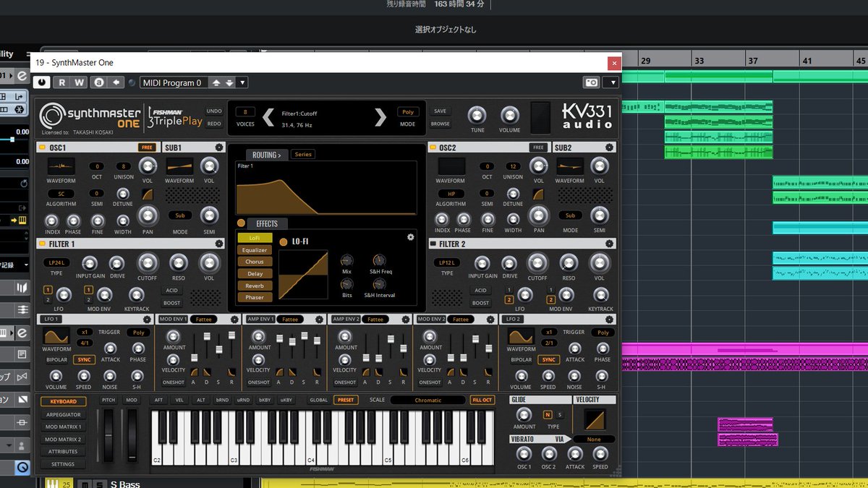Image resolution: width=868 pixels, height=488 pixels.
Task: Open AMP ENV 2 settings gear
Action: coord(405,319)
